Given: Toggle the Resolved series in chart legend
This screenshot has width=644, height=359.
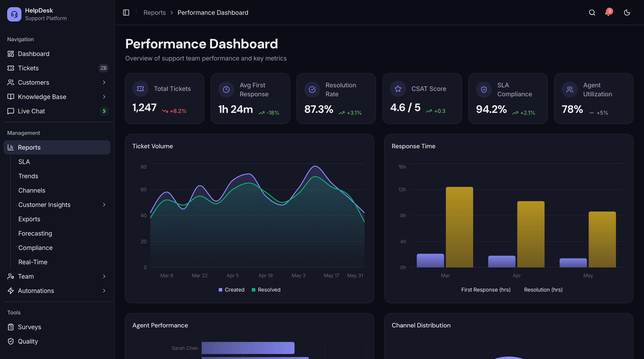Looking at the screenshot, I should (x=266, y=290).
